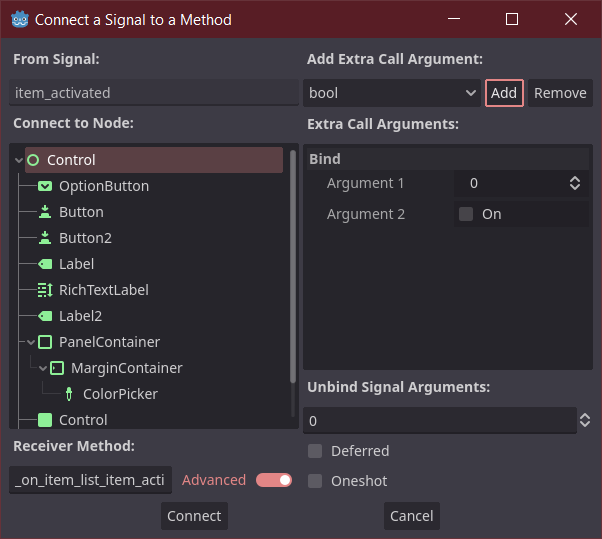Click the From Signal item_activated field

[154, 93]
